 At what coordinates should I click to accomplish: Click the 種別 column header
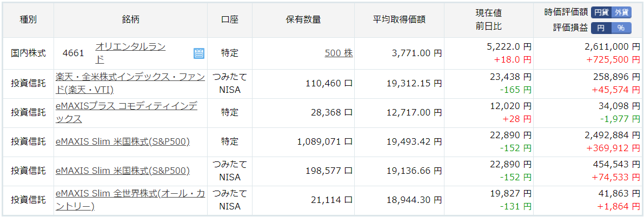click(x=28, y=19)
